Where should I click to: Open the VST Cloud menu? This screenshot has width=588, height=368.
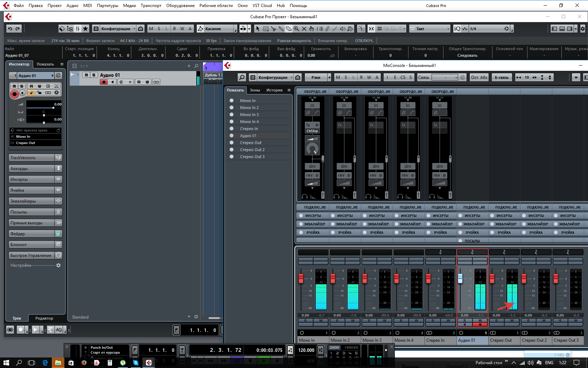(x=262, y=6)
